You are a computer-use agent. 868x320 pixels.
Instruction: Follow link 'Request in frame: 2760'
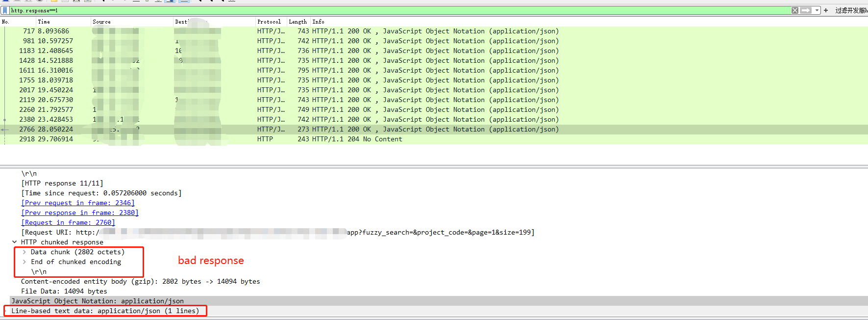(x=68, y=222)
